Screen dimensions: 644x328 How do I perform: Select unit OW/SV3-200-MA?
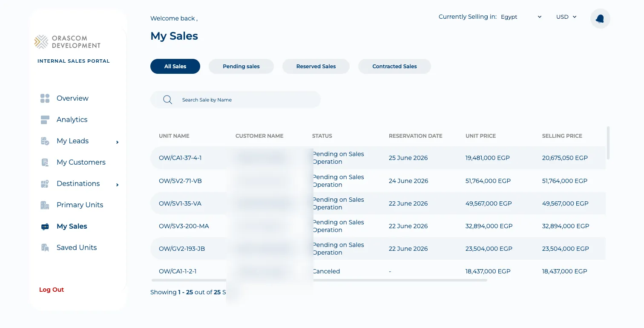[x=184, y=226]
